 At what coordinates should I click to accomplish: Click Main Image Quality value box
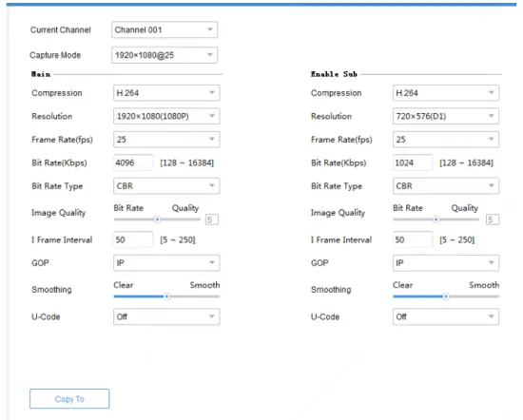(x=212, y=220)
